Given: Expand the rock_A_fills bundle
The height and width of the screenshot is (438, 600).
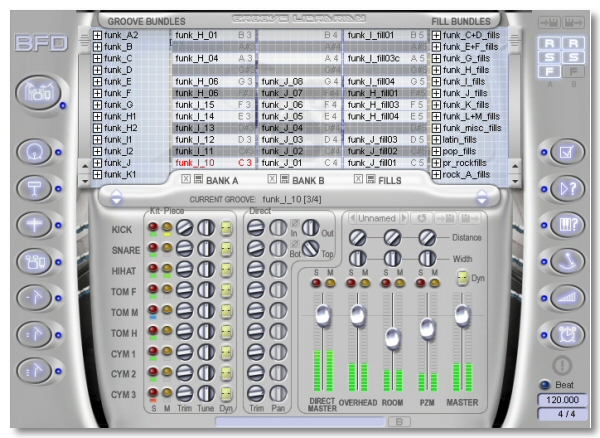Looking at the screenshot, I should (436, 174).
